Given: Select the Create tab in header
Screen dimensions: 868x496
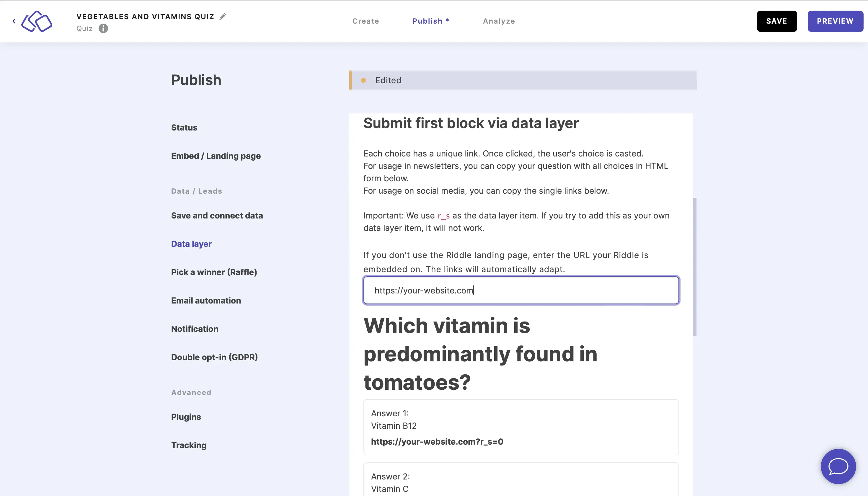Looking at the screenshot, I should [x=366, y=21].
